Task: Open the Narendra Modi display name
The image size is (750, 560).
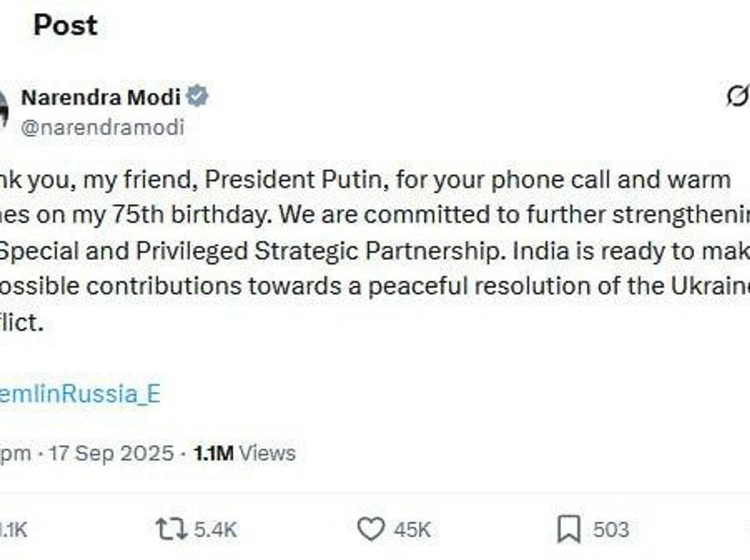Action: pos(101,97)
